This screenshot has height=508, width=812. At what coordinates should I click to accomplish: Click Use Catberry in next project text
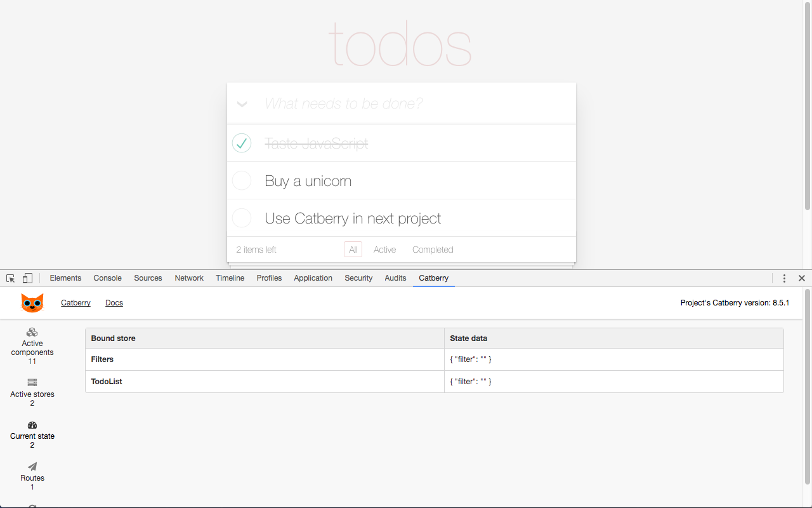click(353, 218)
